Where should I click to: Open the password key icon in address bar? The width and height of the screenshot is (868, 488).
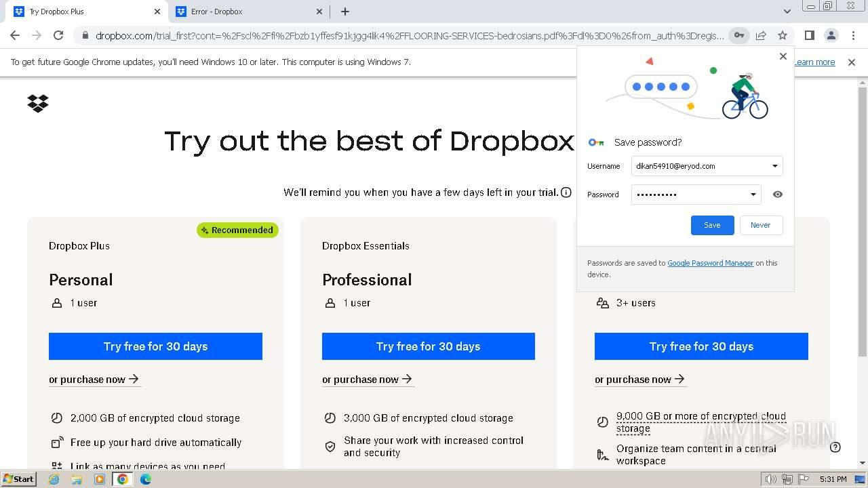738,35
